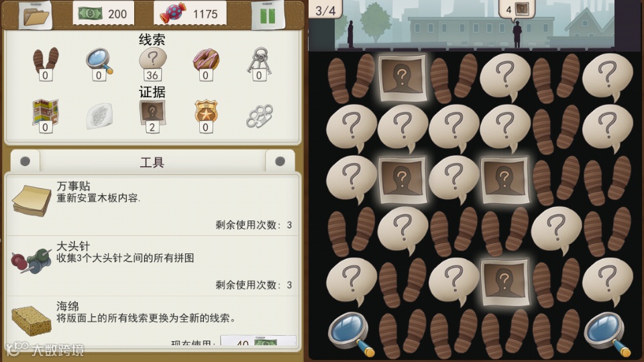Use the 万事贴 sticky notes tool
The image size is (644, 362).
click(x=152, y=205)
